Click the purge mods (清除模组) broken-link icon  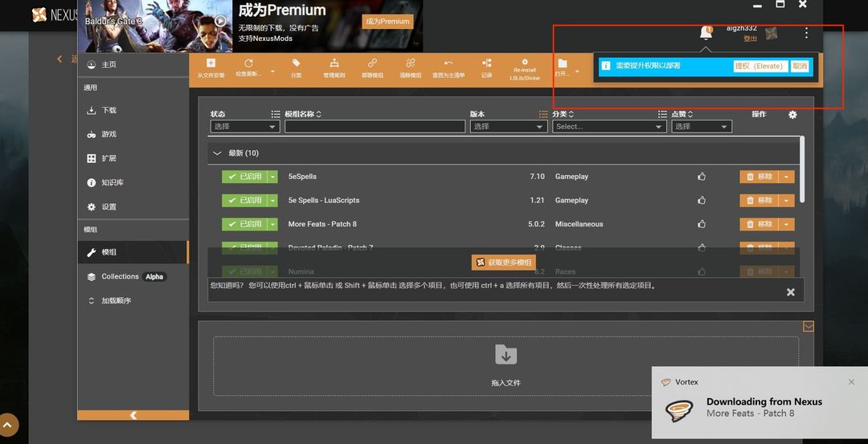tap(411, 63)
